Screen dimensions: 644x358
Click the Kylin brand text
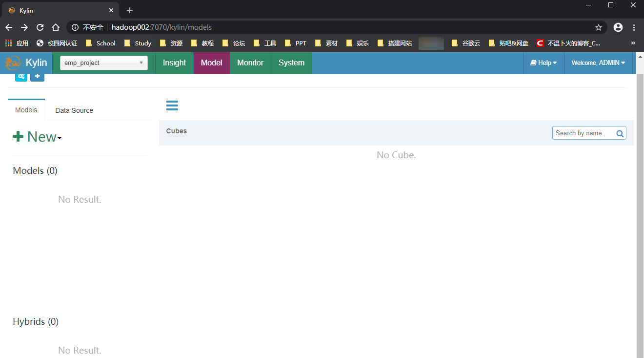pyautogui.click(x=37, y=63)
